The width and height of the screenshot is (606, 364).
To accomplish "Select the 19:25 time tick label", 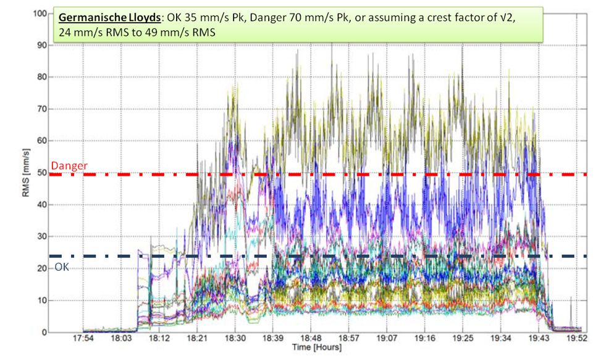I will pos(463,339).
